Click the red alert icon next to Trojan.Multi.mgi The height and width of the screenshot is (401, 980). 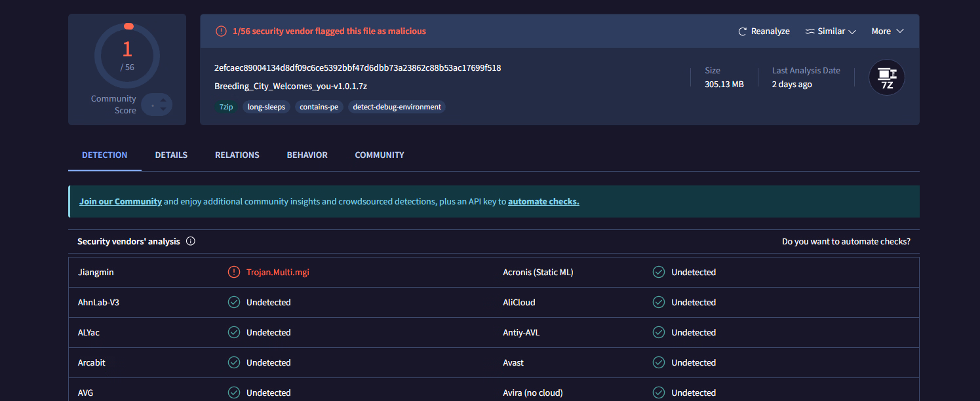[x=233, y=272]
